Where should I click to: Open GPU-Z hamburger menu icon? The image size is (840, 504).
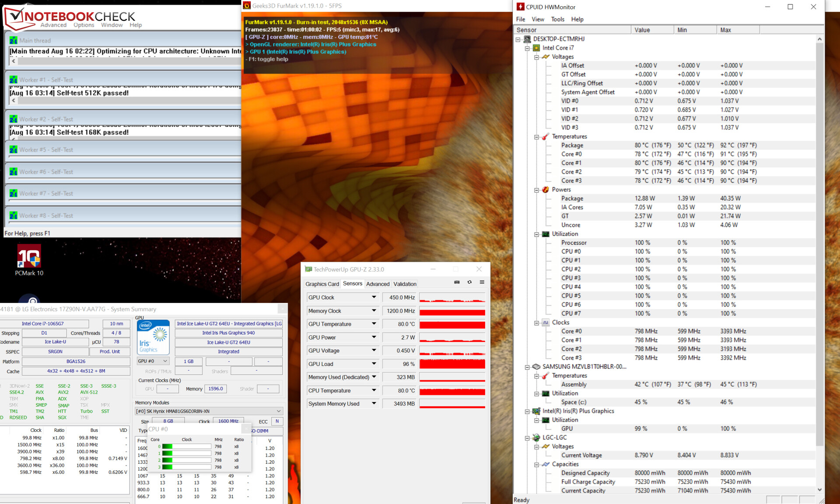tap(482, 282)
